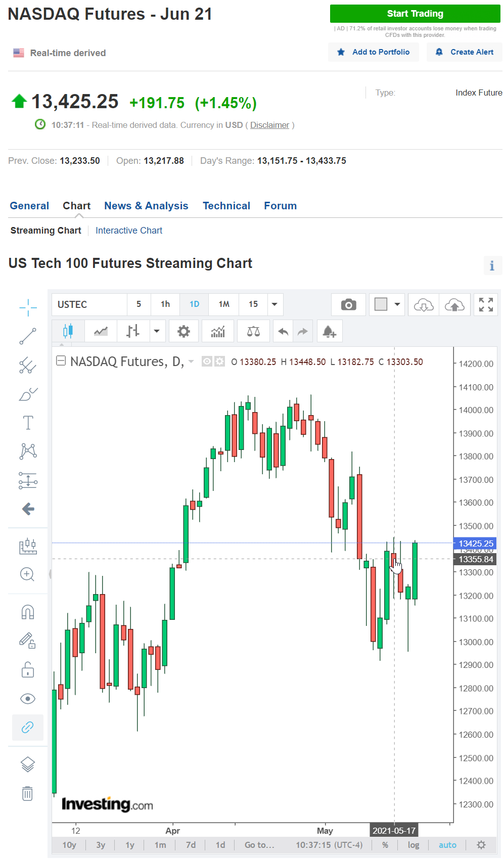Open chart settings gear in toolbar
This screenshot has height=859, width=504.
click(184, 332)
